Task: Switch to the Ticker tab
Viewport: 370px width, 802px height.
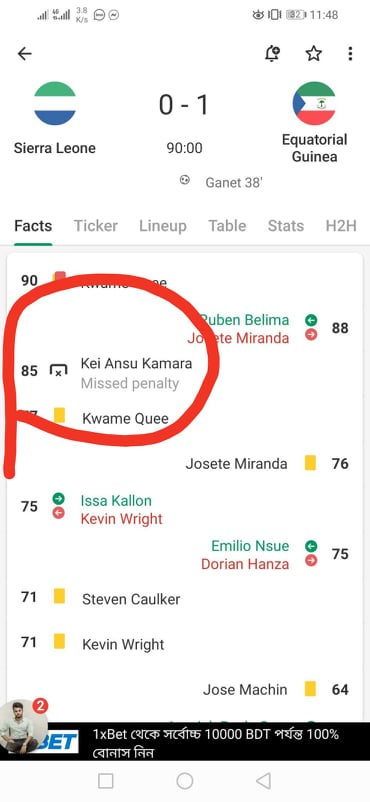Action: coord(96,226)
